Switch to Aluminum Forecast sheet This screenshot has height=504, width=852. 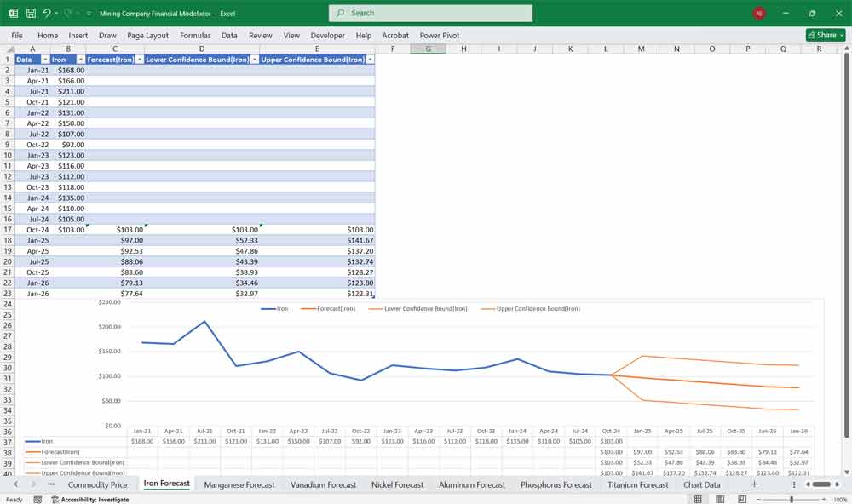pos(472,484)
